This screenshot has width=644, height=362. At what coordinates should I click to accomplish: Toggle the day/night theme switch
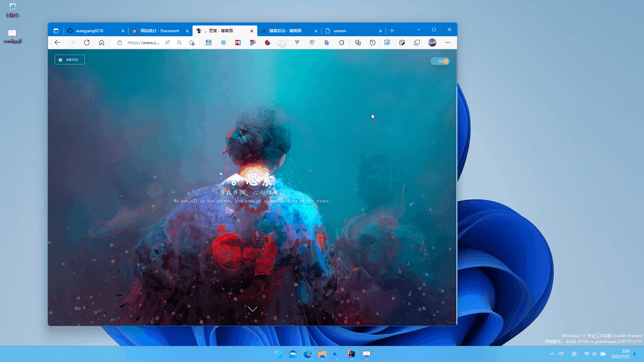440,61
